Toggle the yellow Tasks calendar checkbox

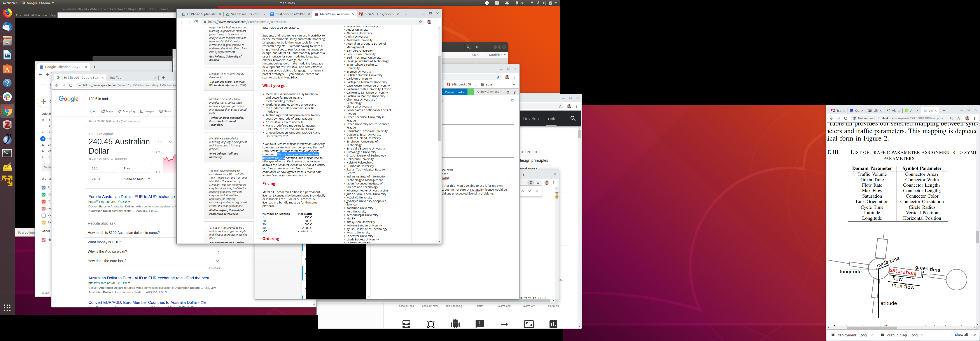(43, 222)
